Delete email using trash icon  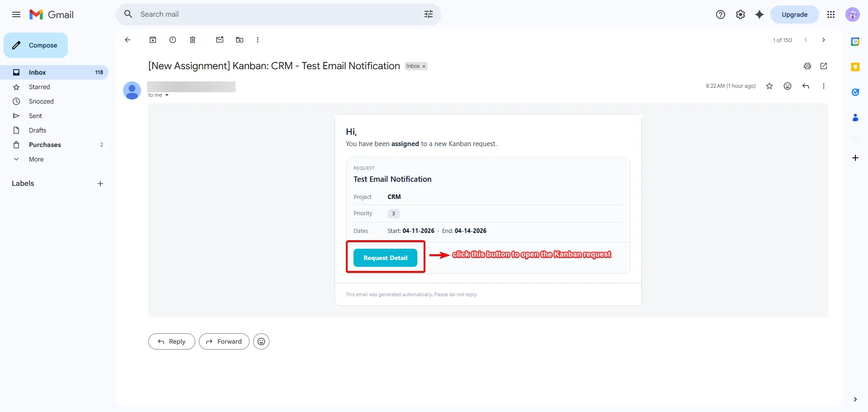tap(193, 40)
